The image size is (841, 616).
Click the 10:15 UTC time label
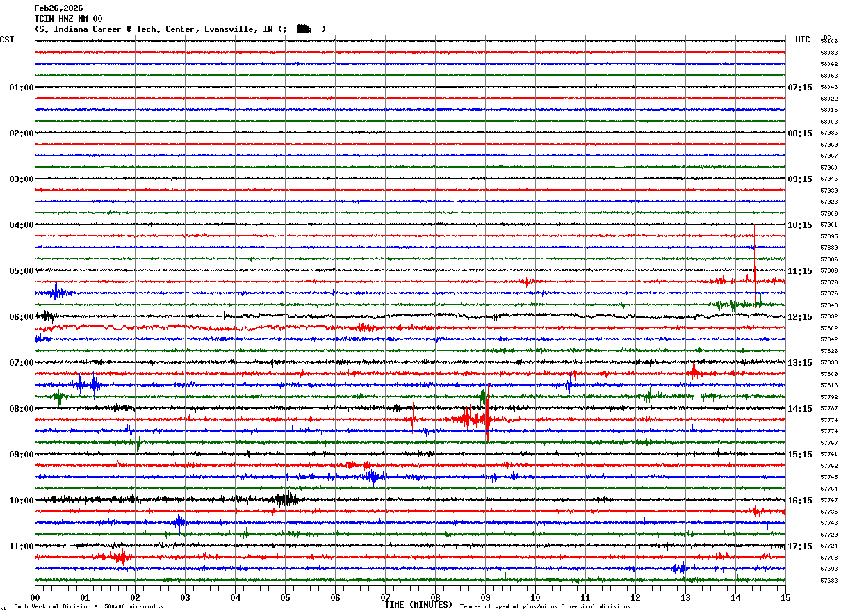coord(800,225)
